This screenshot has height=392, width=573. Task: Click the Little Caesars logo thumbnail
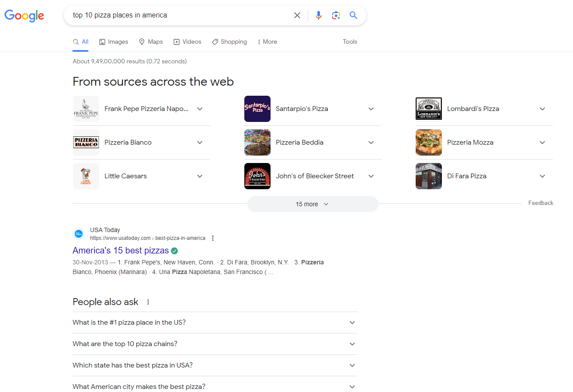click(x=86, y=176)
